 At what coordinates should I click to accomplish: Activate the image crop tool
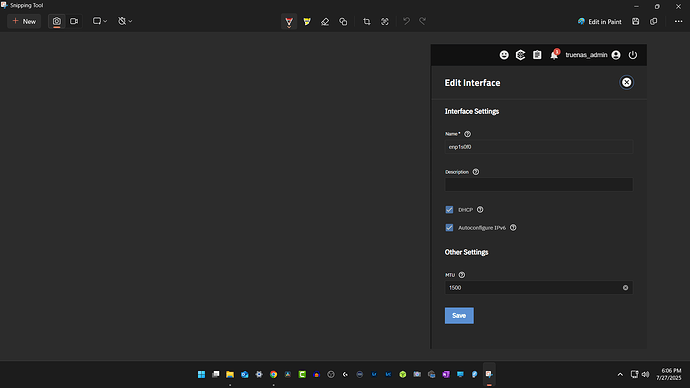coord(367,22)
